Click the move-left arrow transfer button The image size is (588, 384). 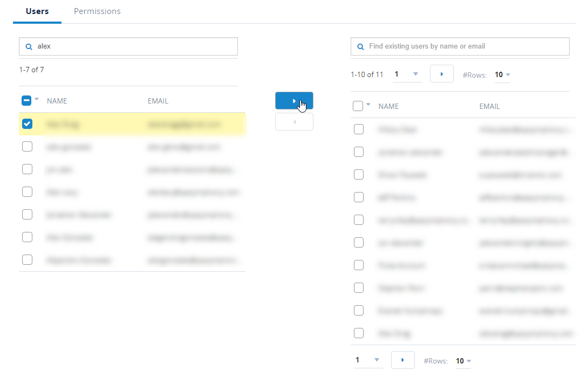(294, 122)
